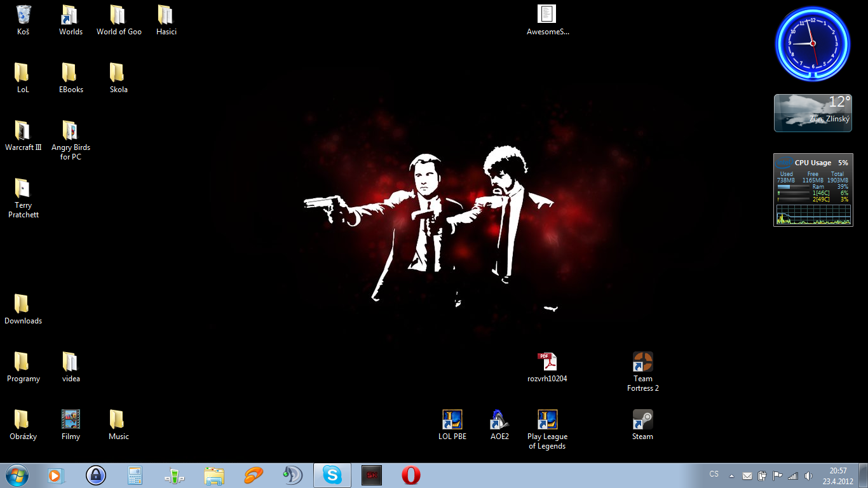The image size is (868, 488).
Task: Select the videa folder
Action: coord(71,367)
